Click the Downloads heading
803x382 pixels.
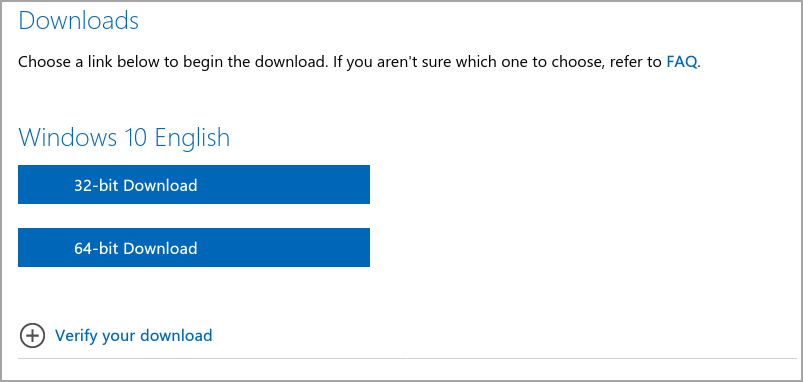(x=78, y=21)
